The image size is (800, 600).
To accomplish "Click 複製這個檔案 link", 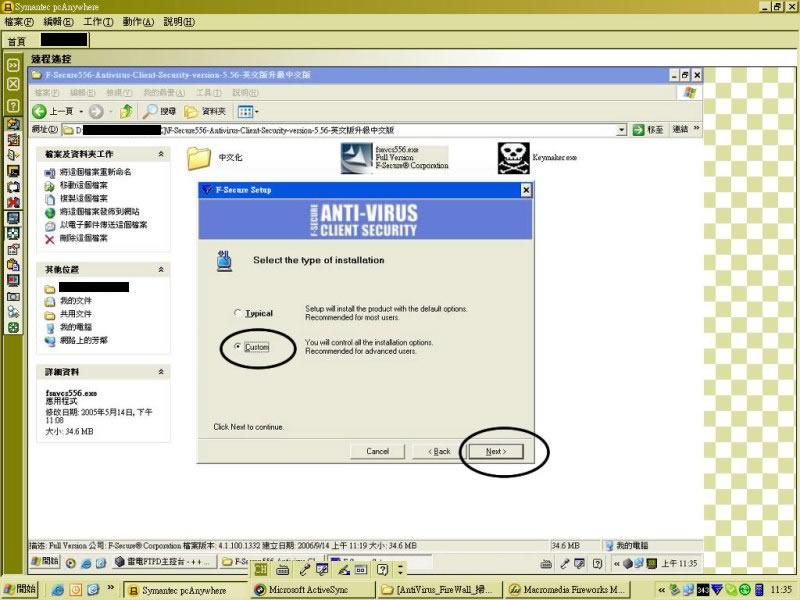I will [84, 198].
